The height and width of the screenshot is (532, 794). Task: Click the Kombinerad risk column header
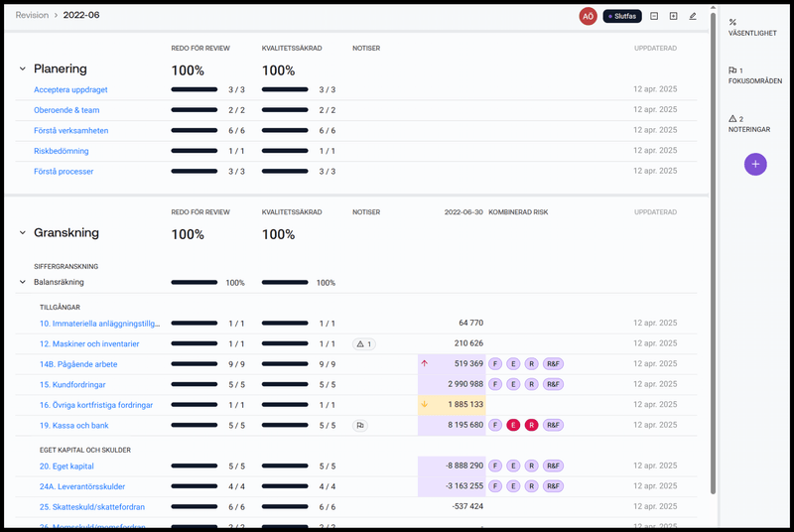coord(518,212)
